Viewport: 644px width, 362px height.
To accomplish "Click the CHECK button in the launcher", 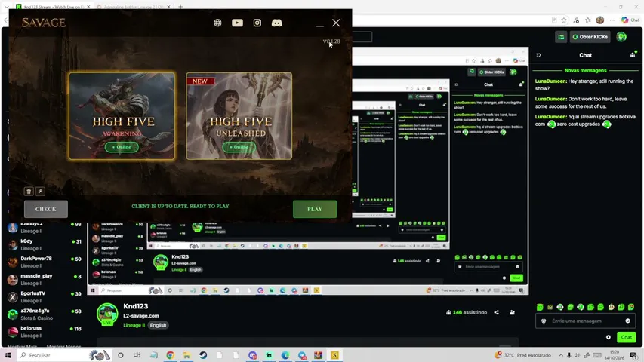I will [x=46, y=210].
